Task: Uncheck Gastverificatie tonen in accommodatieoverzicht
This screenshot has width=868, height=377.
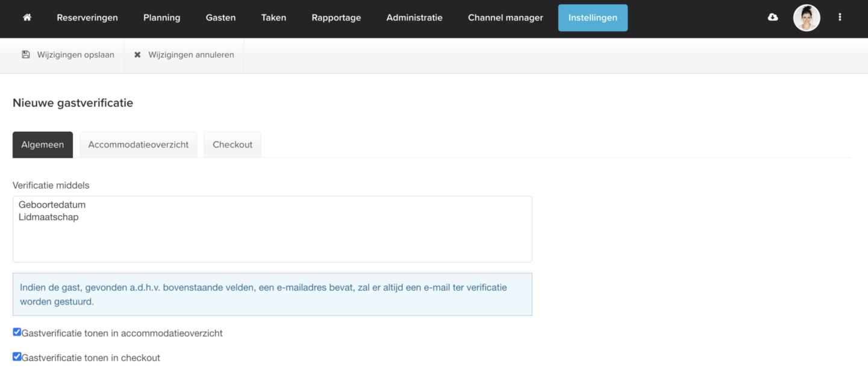Action: [17, 332]
